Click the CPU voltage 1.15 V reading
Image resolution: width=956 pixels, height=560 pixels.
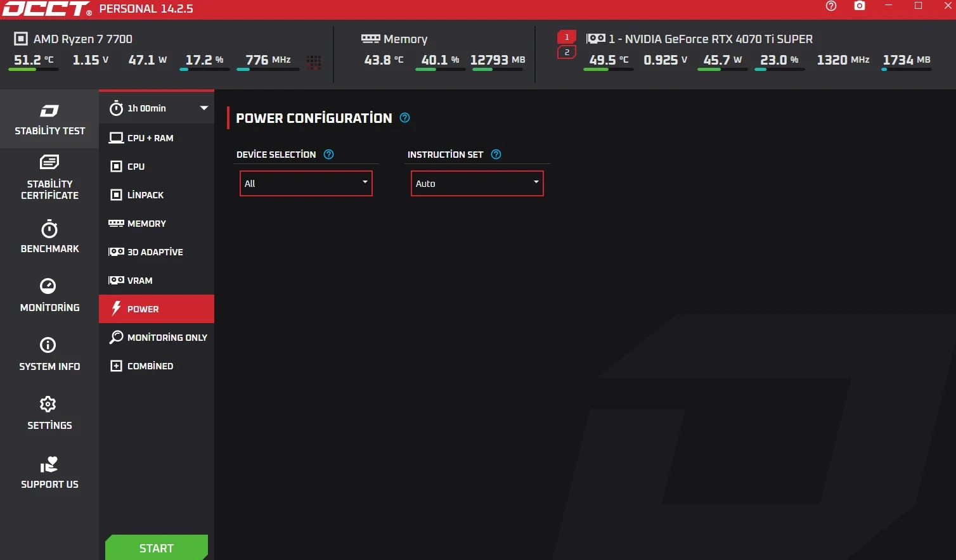[x=91, y=60]
